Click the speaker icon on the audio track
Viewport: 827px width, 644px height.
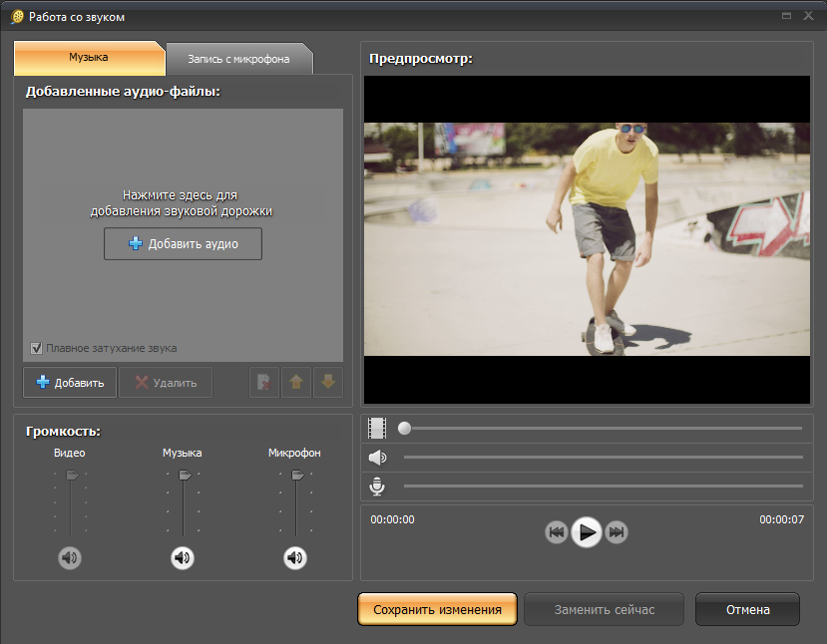pos(377,458)
